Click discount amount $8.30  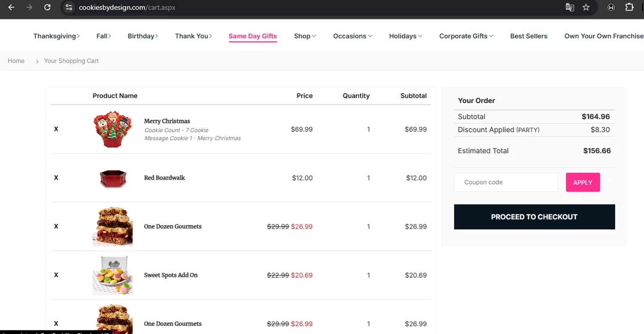600,130
